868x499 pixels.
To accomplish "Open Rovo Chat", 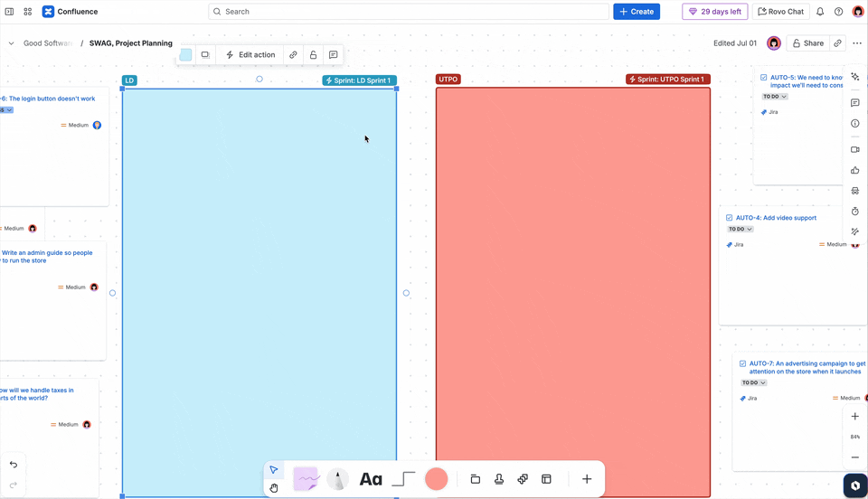I will pyautogui.click(x=780, y=12).
